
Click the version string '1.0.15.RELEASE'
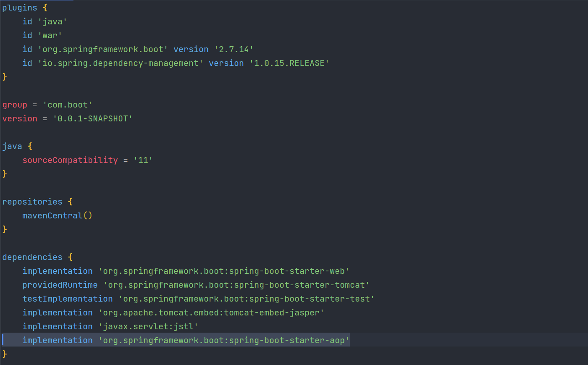tap(289, 63)
